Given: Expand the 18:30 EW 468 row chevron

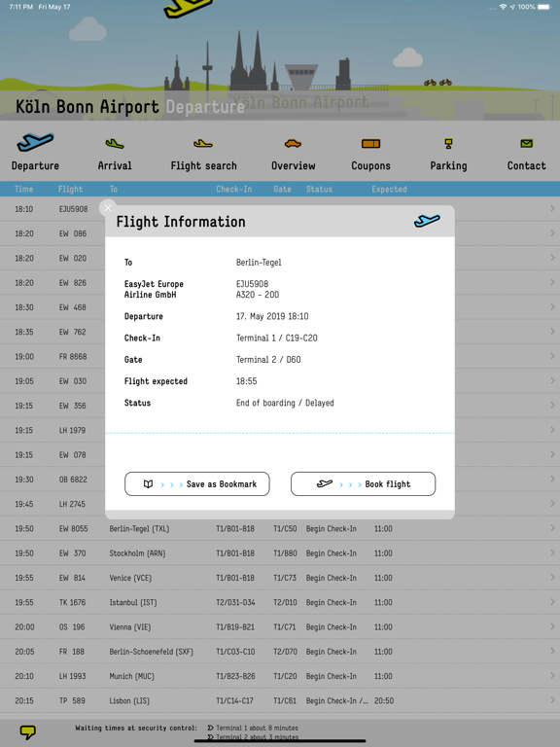Looking at the screenshot, I should click(552, 306).
